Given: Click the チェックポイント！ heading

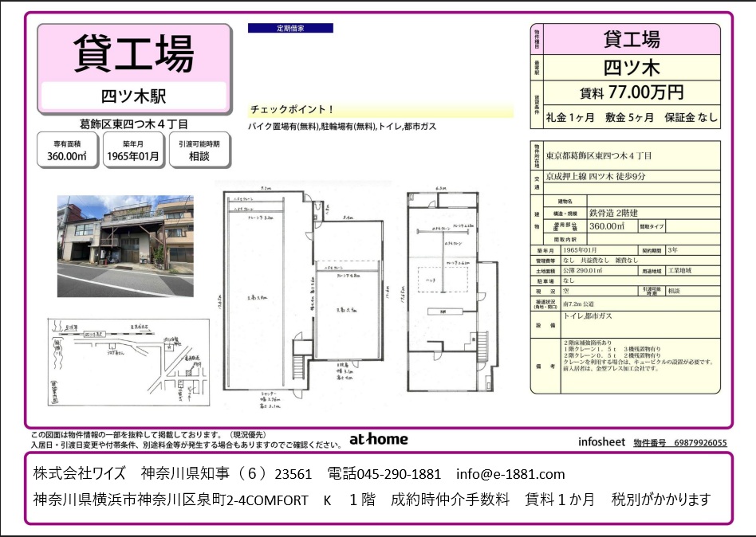Looking at the screenshot, I should click(x=293, y=110).
